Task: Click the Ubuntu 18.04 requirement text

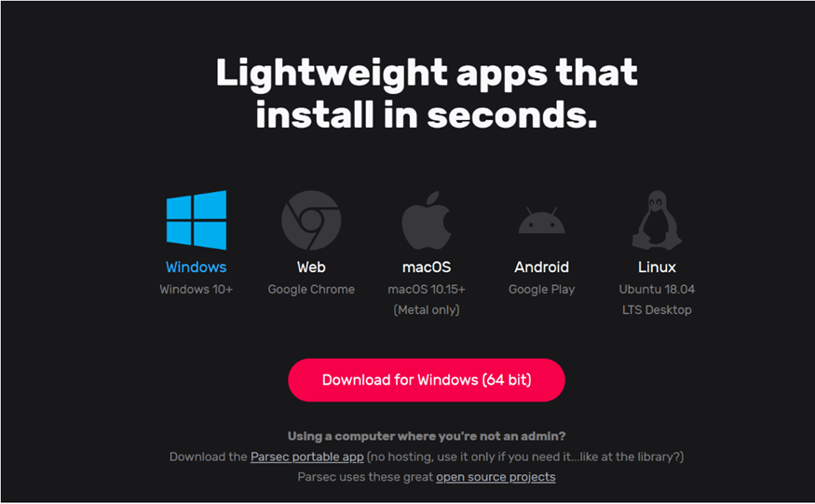Action: 657,289
